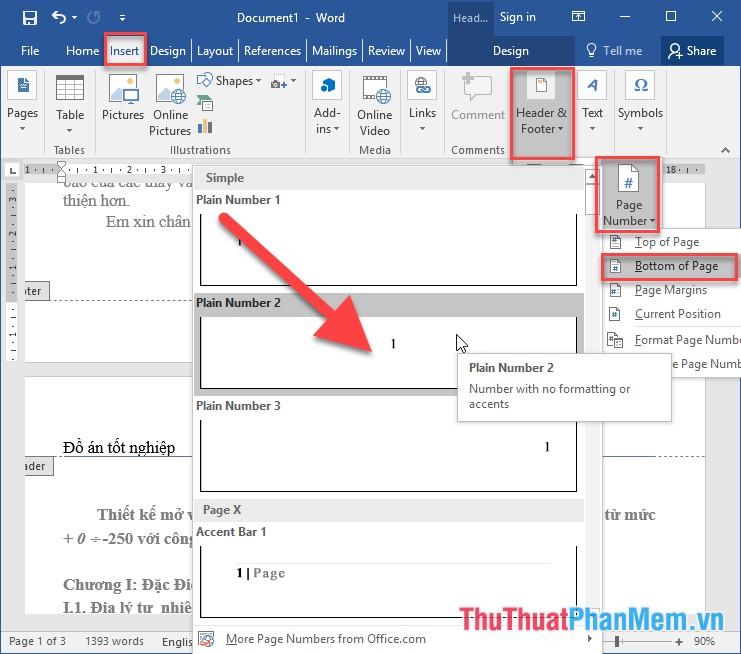This screenshot has height=654, width=741.
Task: Insert a Comment
Action: pyautogui.click(x=477, y=98)
